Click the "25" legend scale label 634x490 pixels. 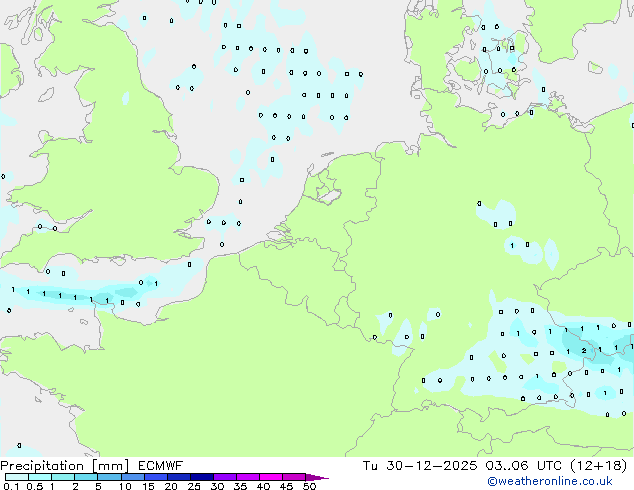click(194, 486)
